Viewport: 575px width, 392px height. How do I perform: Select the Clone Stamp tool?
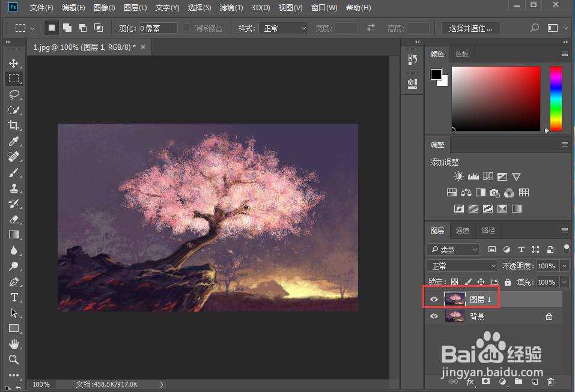pos(14,188)
